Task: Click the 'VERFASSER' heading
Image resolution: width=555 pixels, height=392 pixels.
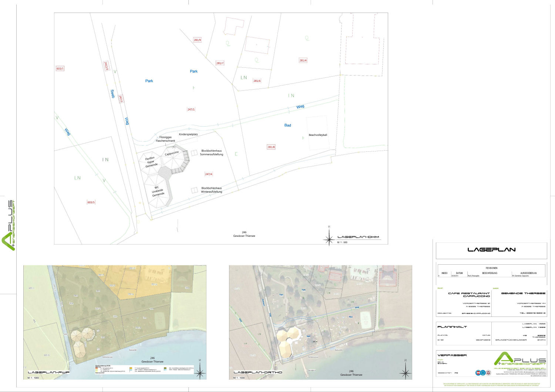Action: click(452, 355)
